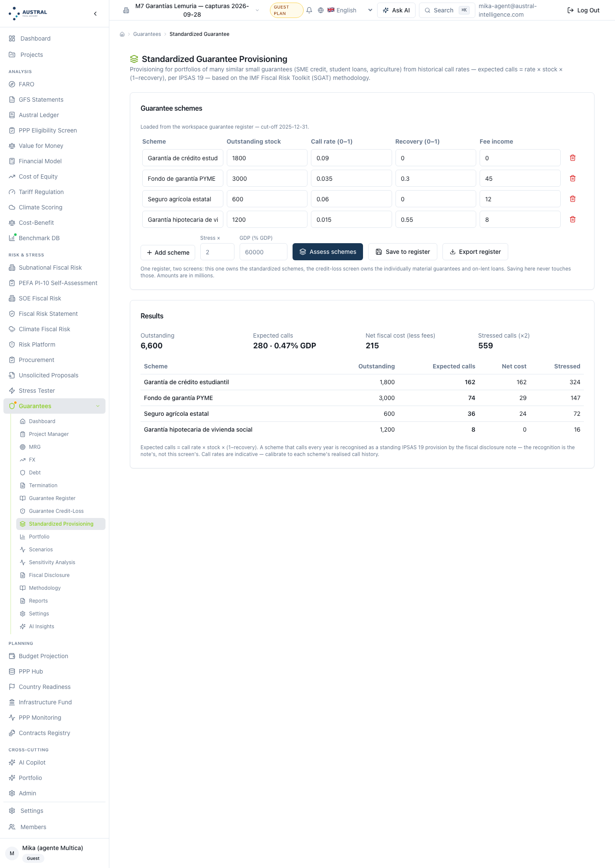Screen dimensions: 615x868
Task: Open the Mika user profile at bottom
Action: (54, 853)
